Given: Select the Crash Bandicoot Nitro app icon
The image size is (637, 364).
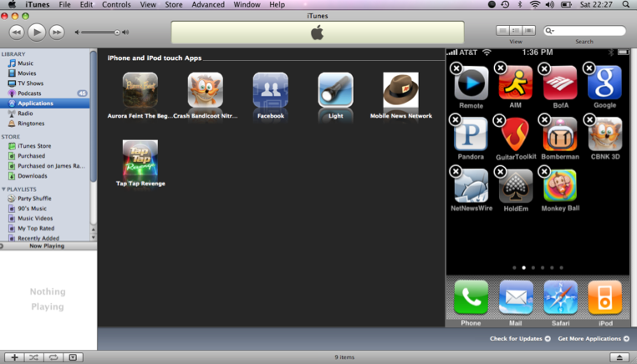Looking at the screenshot, I should [x=205, y=89].
